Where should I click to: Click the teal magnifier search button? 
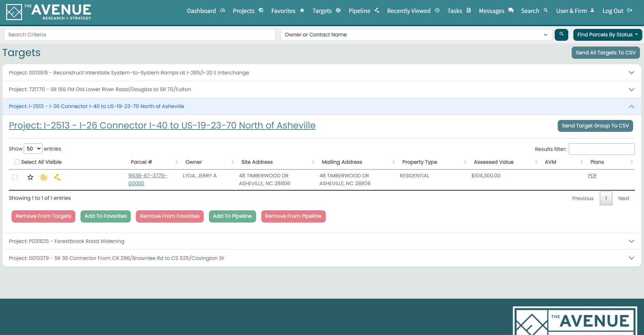[x=561, y=35]
